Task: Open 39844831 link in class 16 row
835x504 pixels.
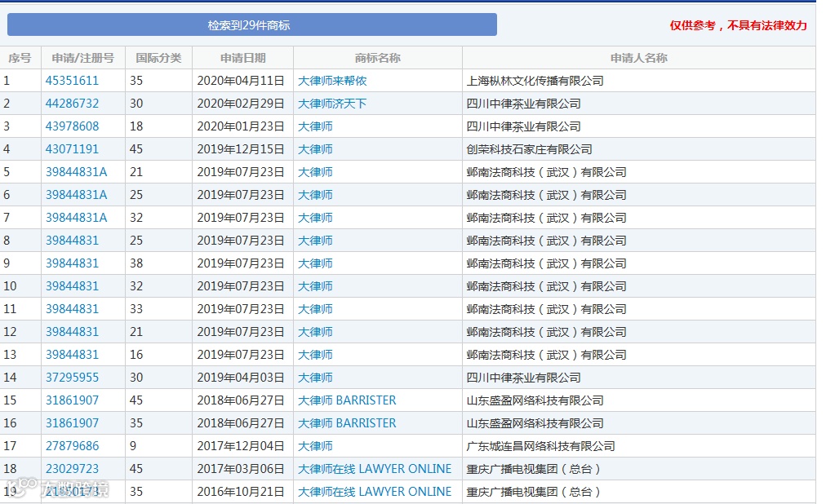Action: (x=72, y=356)
